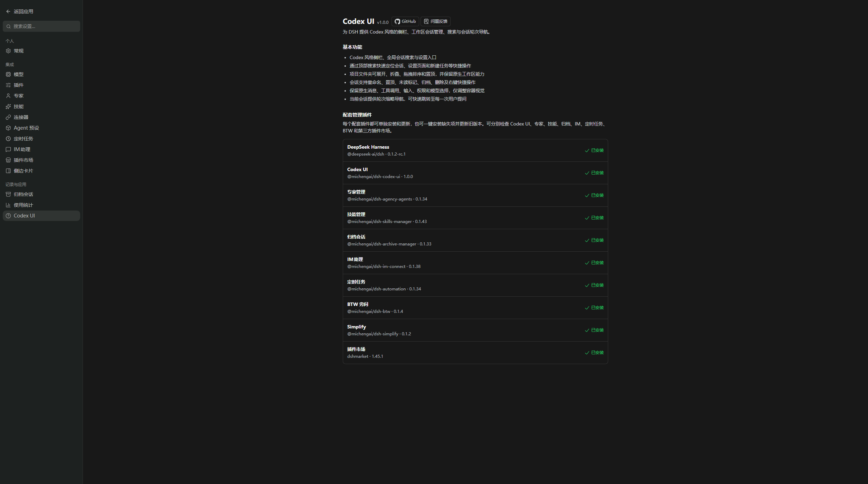Click the Agent 预设 cube icon
The width and height of the screenshot is (868, 484).
8,128
